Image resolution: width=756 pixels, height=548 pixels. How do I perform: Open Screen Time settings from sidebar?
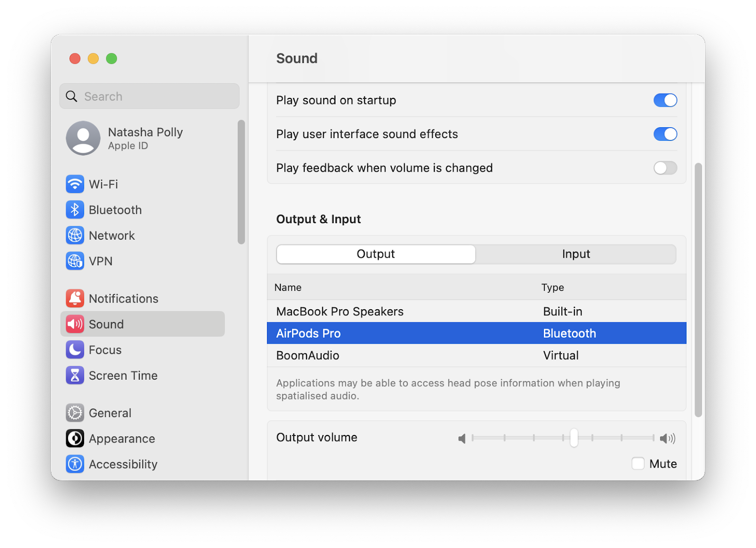point(123,375)
